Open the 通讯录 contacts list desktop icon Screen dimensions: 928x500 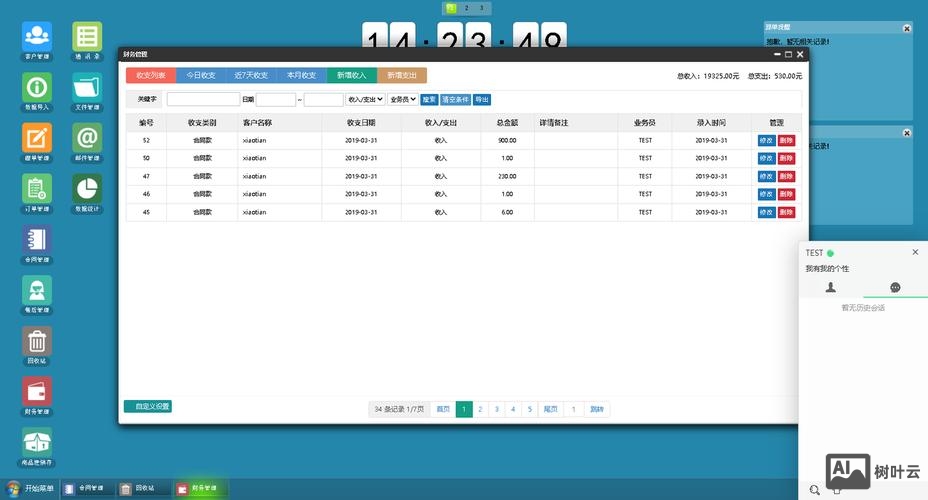(87, 37)
